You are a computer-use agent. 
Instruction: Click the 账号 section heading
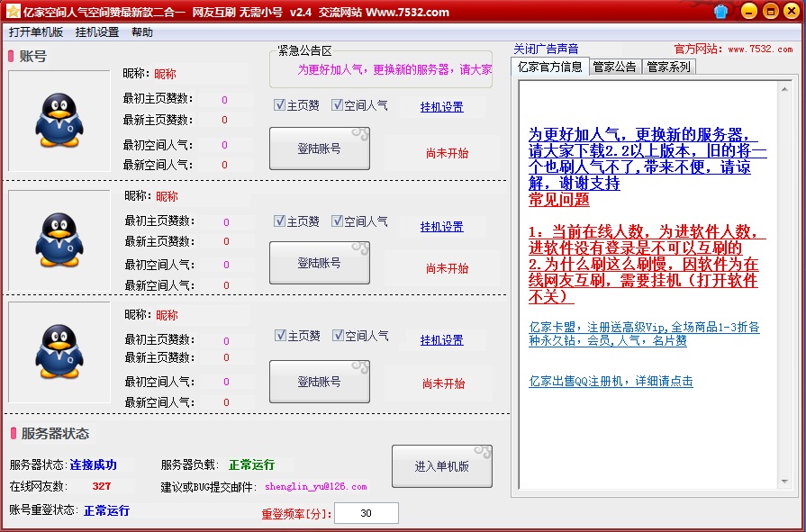pyautogui.click(x=33, y=56)
